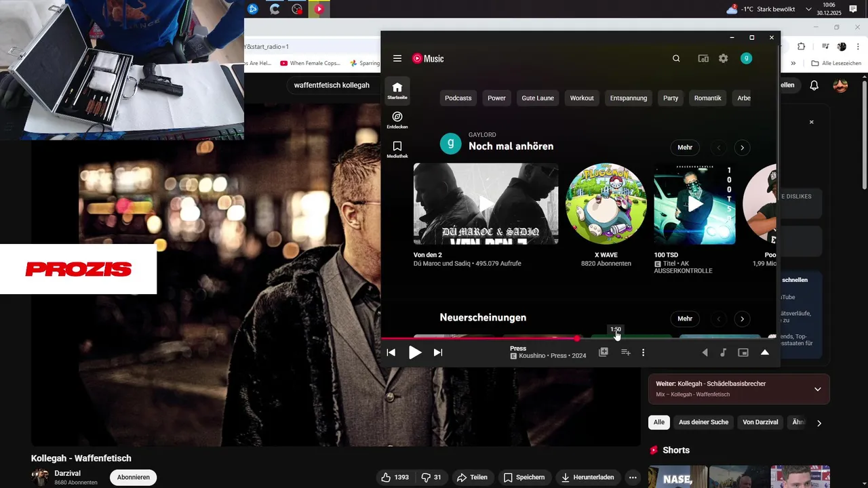
Task: Open the cast to device icon
Action: click(x=703, y=58)
